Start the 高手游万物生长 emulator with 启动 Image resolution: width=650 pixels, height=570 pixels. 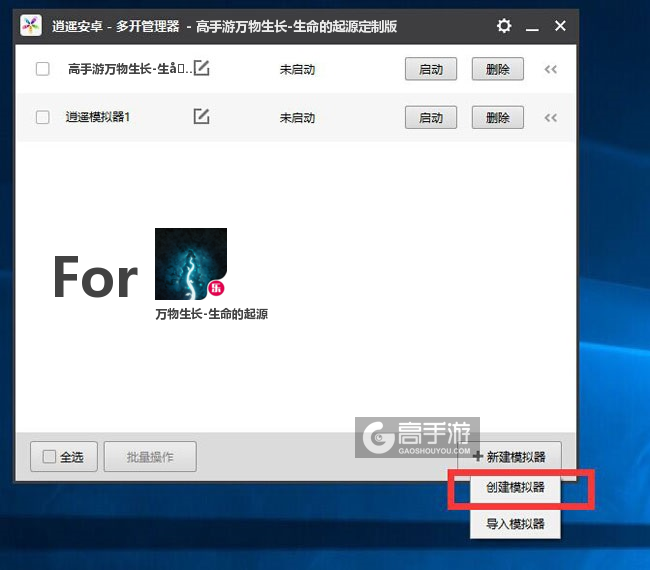[431, 69]
